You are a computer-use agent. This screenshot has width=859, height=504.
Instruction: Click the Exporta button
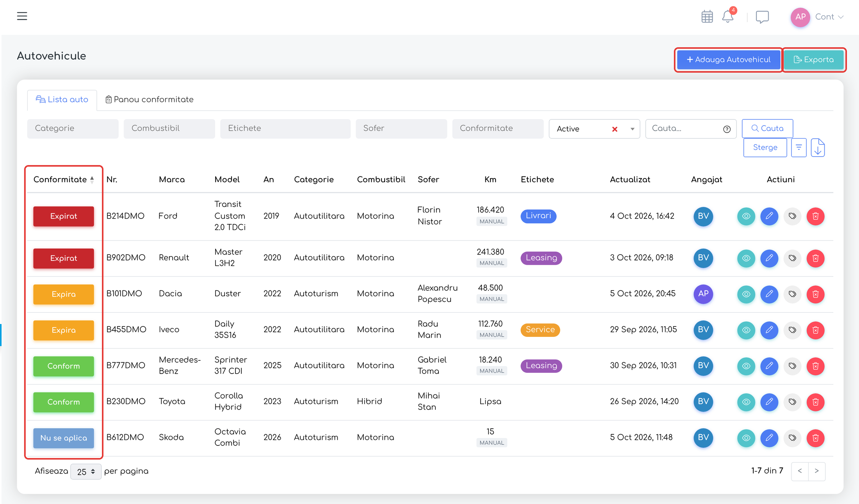[x=814, y=60]
